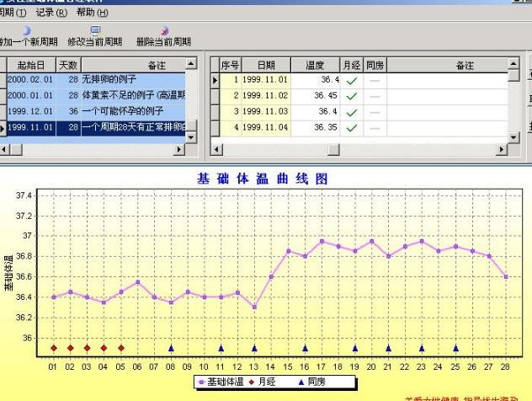Click the row pointer arrow beside record 1
The width and height of the screenshot is (532, 401).
pyautogui.click(x=215, y=80)
